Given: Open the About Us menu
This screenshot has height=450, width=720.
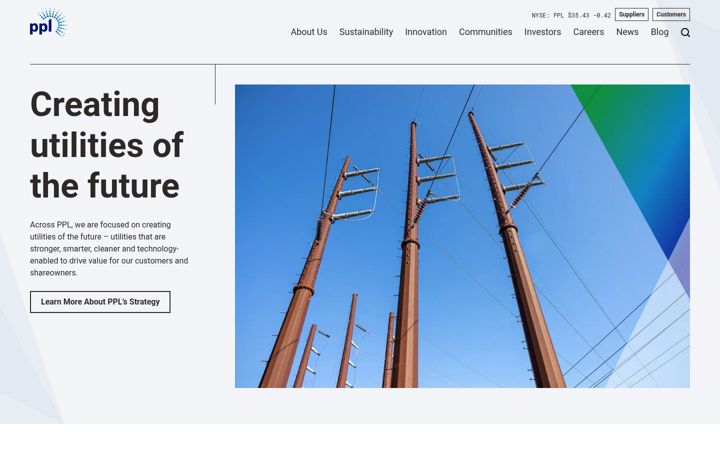Looking at the screenshot, I should pos(309,32).
